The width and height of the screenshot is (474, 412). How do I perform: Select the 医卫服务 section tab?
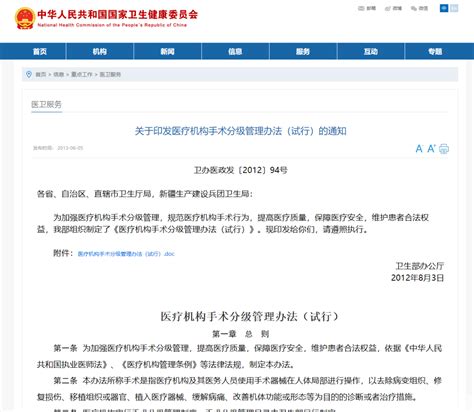point(46,105)
